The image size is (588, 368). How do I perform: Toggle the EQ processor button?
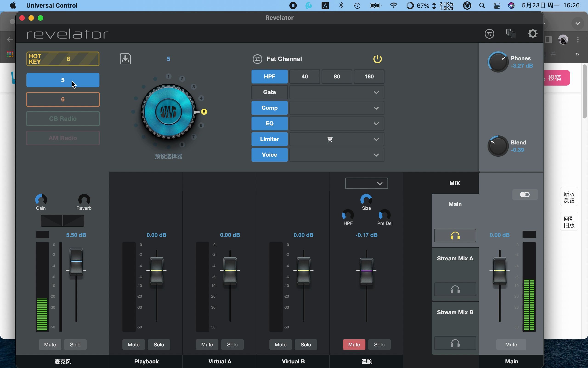click(269, 124)
